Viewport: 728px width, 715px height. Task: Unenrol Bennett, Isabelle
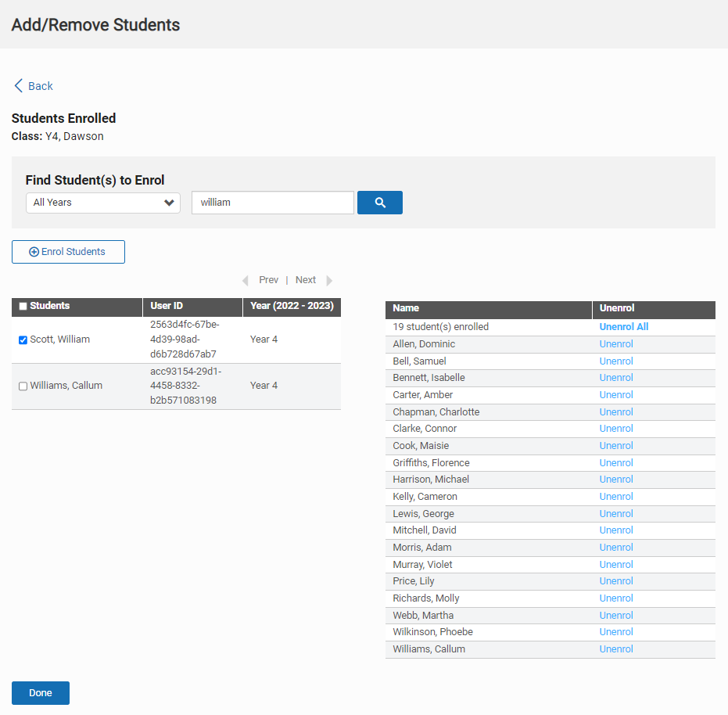[616, 377]
